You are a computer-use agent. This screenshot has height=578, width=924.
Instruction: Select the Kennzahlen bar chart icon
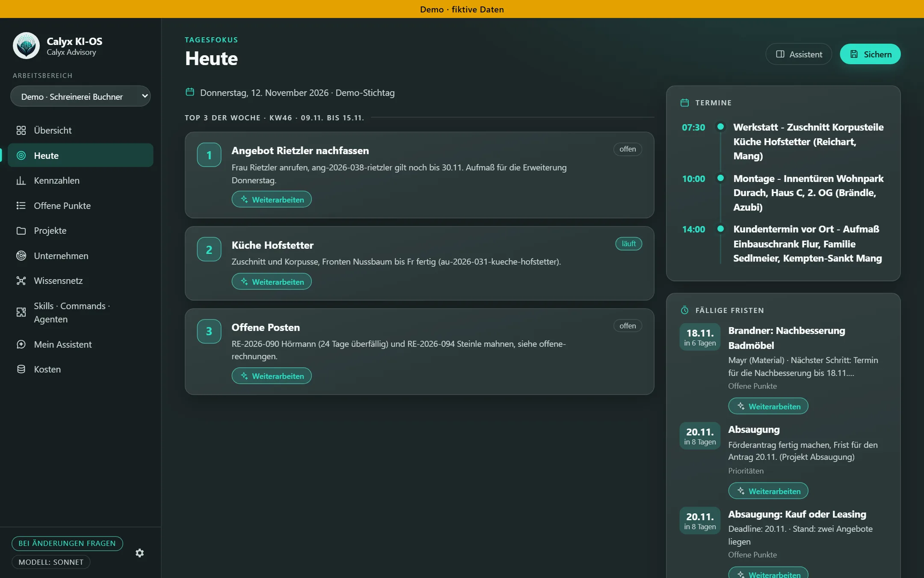(x=21, y=181)
